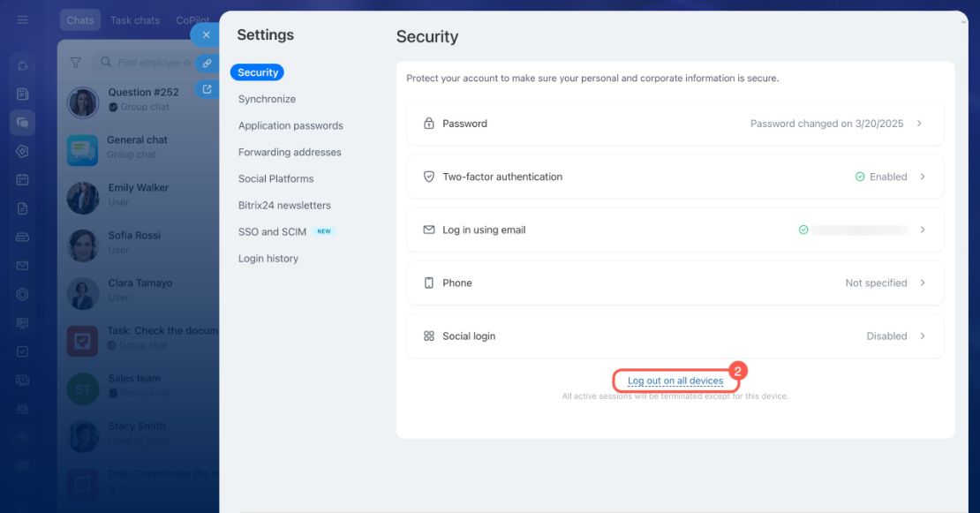Click Clara Tamayo's avatar photo
Viewport: 980px width, 513px height.
point(82,293)
